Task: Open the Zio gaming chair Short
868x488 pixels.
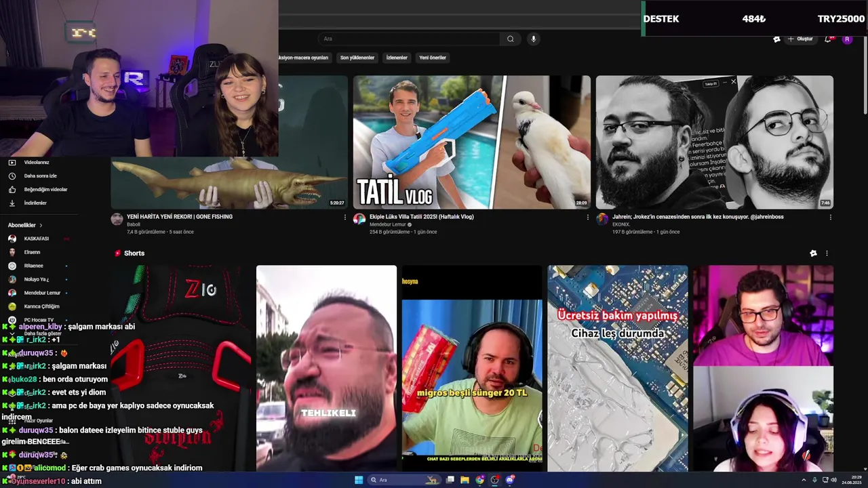Action: click(180, 368)
